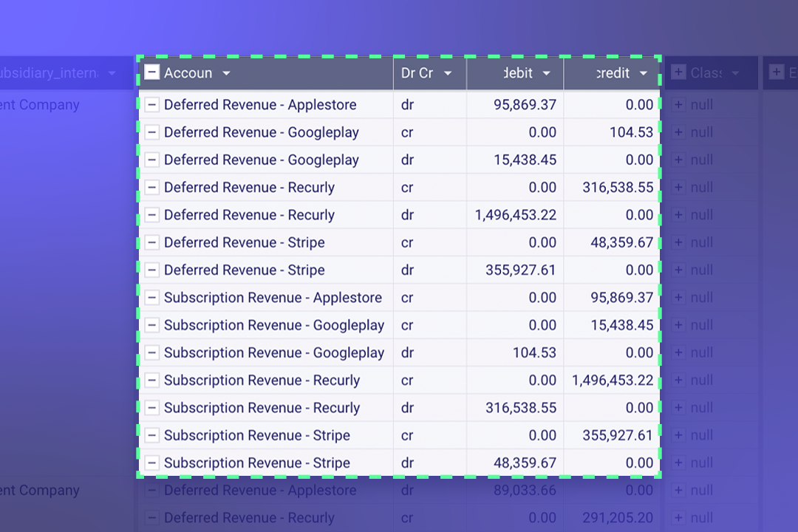Screen dimensions: 798x532
Task: Collapse the Subscription Revenue - Googleplay dr row
Action: pos(151,352)
